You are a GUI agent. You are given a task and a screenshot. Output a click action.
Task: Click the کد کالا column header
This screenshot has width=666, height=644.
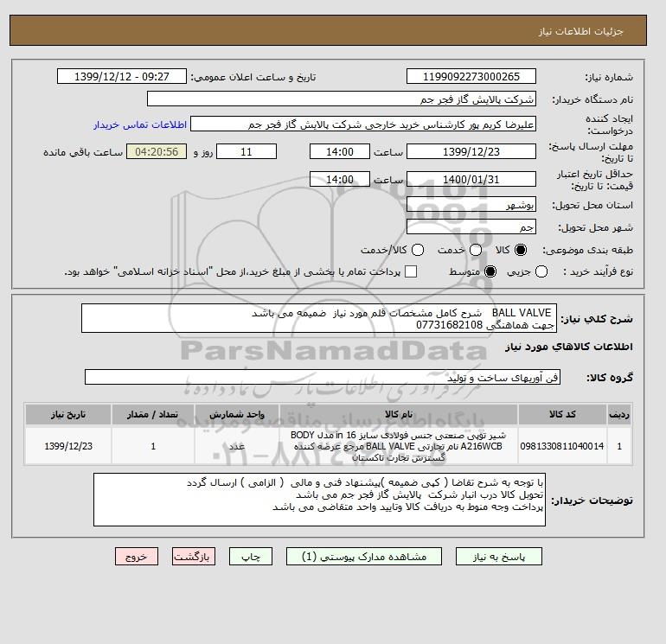562,414
